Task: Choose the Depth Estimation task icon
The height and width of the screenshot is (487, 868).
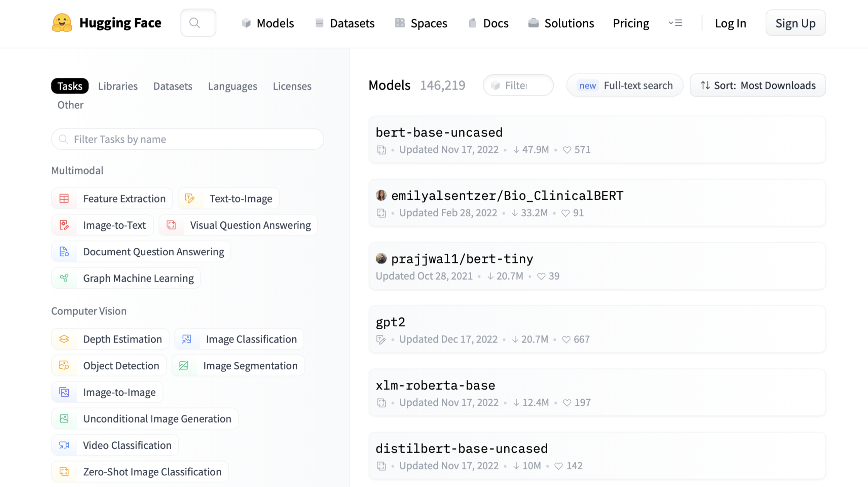Action: click(x=64, y=339)
